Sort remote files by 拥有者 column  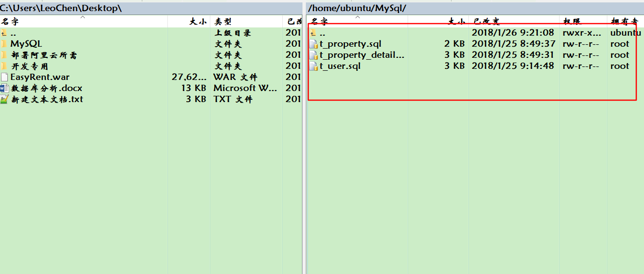point(625,21)
